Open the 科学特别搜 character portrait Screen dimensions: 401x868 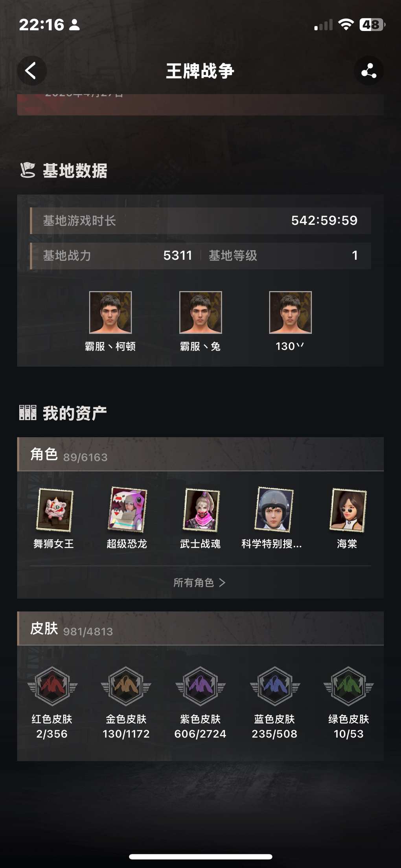click(x=274, y=509)
